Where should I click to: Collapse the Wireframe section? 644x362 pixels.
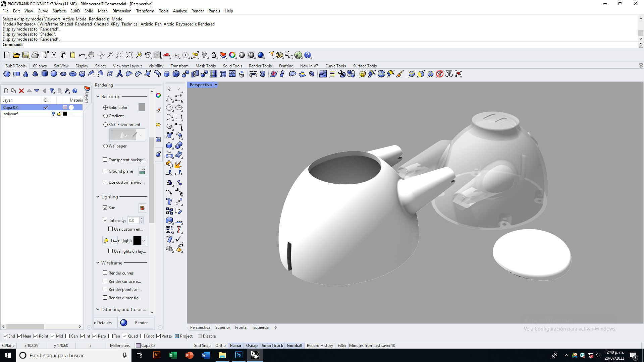click(98, 263)
